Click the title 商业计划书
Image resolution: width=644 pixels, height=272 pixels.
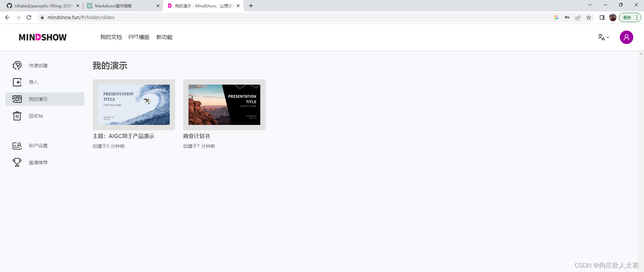(197, 136)
